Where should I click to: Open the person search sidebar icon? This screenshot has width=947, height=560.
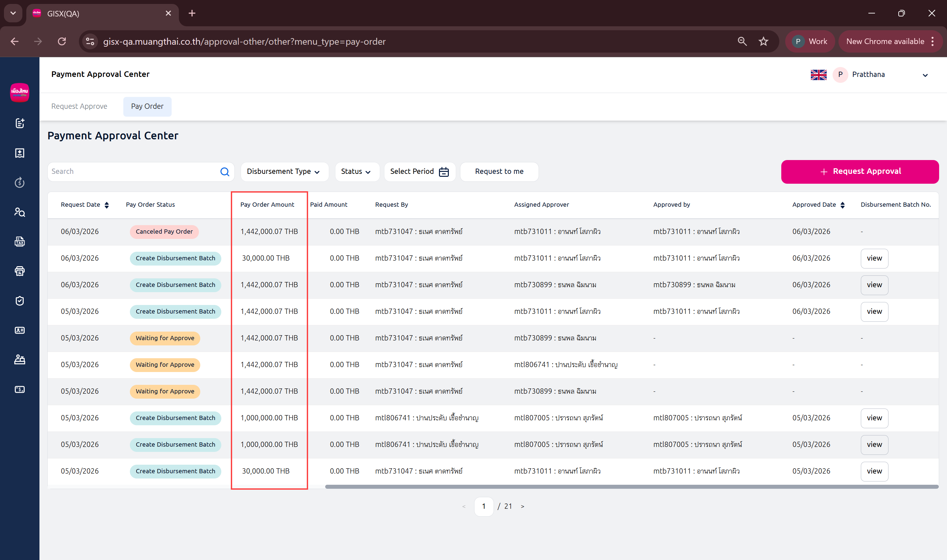[x=20, y=212]
